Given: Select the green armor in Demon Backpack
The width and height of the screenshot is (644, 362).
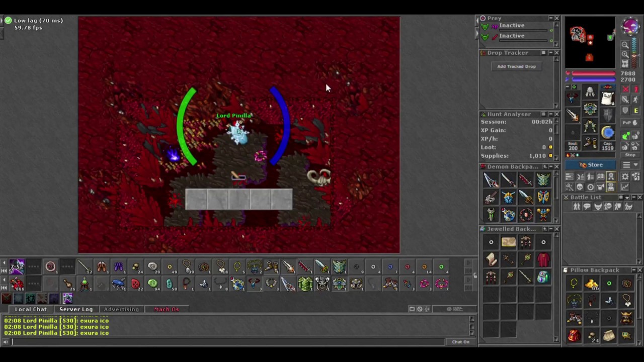Looking at the screenshot, I should point(543,179).
